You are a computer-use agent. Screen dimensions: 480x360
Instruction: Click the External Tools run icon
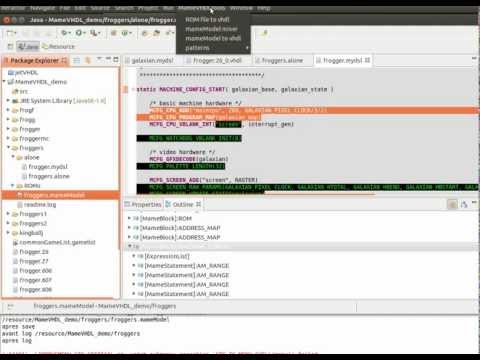click(x=94, y=33)
